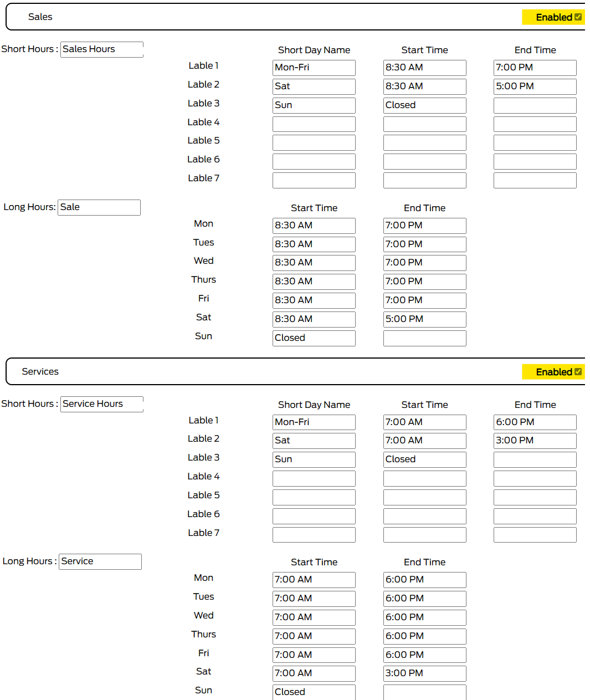Click Sales Sat Start Time field
This screenshot has height=700, width=590.
314,319
